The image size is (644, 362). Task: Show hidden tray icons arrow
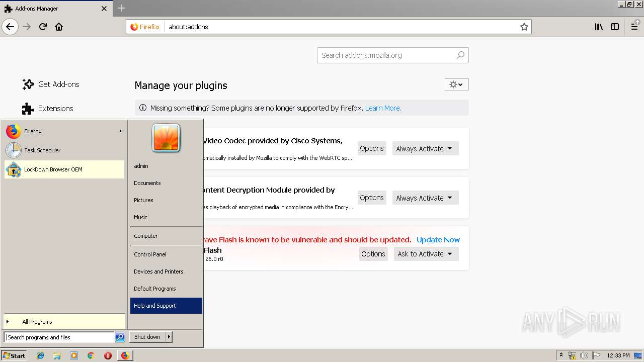click(561, 355)
